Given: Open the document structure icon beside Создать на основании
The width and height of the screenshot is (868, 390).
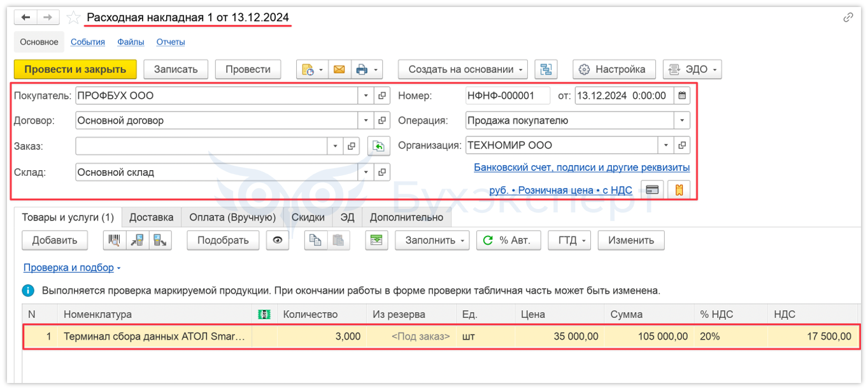Looking at the screenshot, I should click(x=546, y=69).
